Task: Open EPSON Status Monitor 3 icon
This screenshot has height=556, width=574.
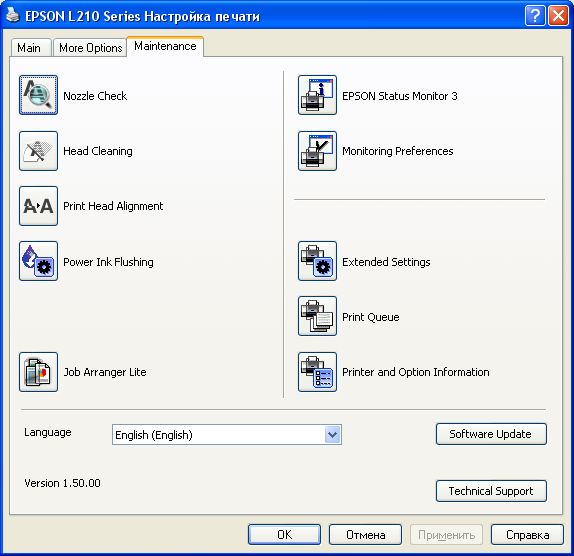Action: [317, 95]
